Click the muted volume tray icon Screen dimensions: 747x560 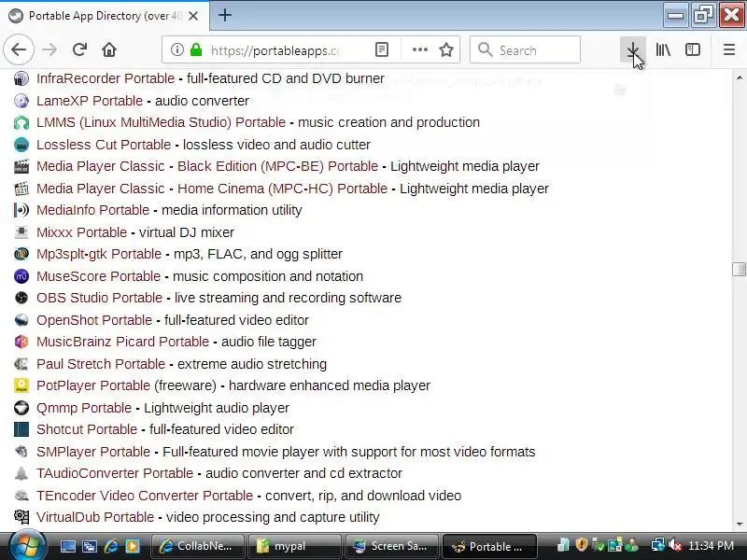point(674,545)
